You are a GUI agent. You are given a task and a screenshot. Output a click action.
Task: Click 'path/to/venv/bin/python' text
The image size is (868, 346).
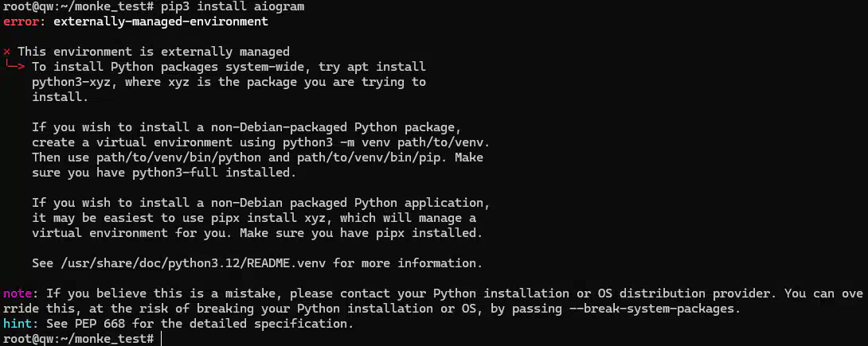(178, 157)
